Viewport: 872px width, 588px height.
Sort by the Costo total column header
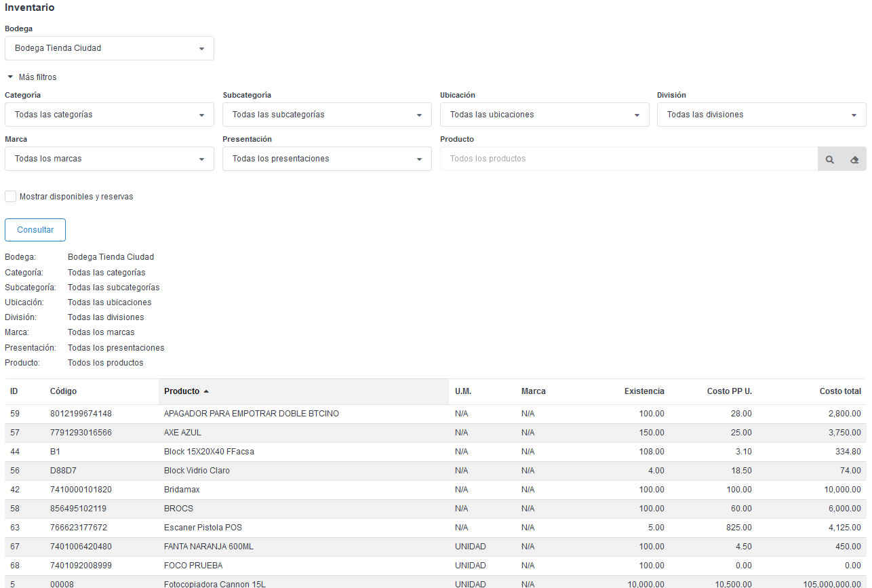click(839, 391)
